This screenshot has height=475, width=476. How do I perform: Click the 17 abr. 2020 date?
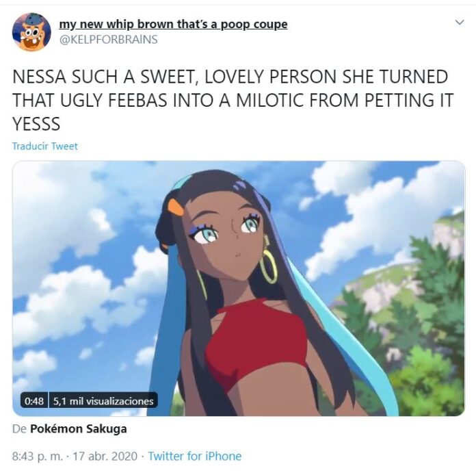[x=105, y=456]
